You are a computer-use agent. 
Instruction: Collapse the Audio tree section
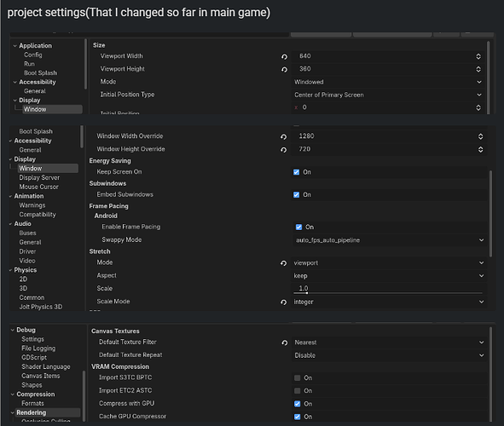tap(10, 224)
